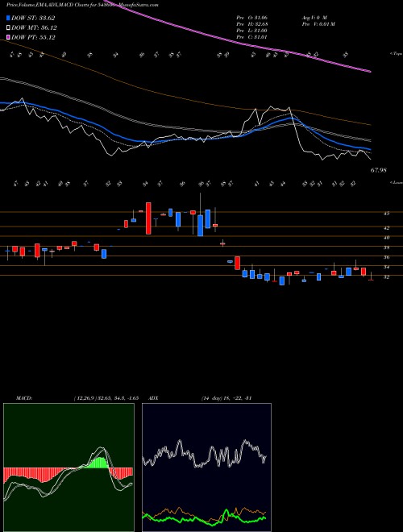This screenshot has width=403, height=532.
Task: Click the ADX (14 day) values text
Action: point(226,398)
